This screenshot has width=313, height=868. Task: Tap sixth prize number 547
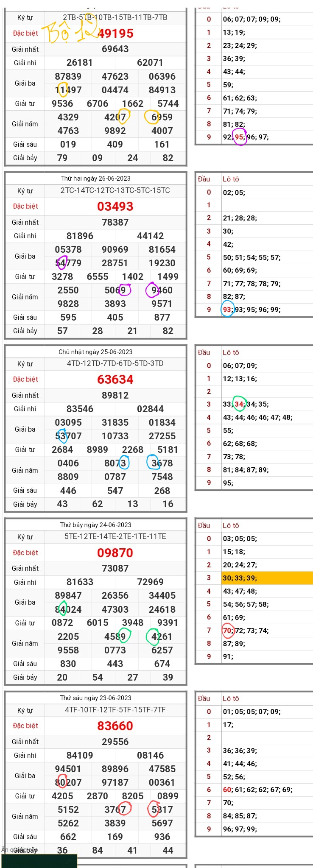[115, 491]
